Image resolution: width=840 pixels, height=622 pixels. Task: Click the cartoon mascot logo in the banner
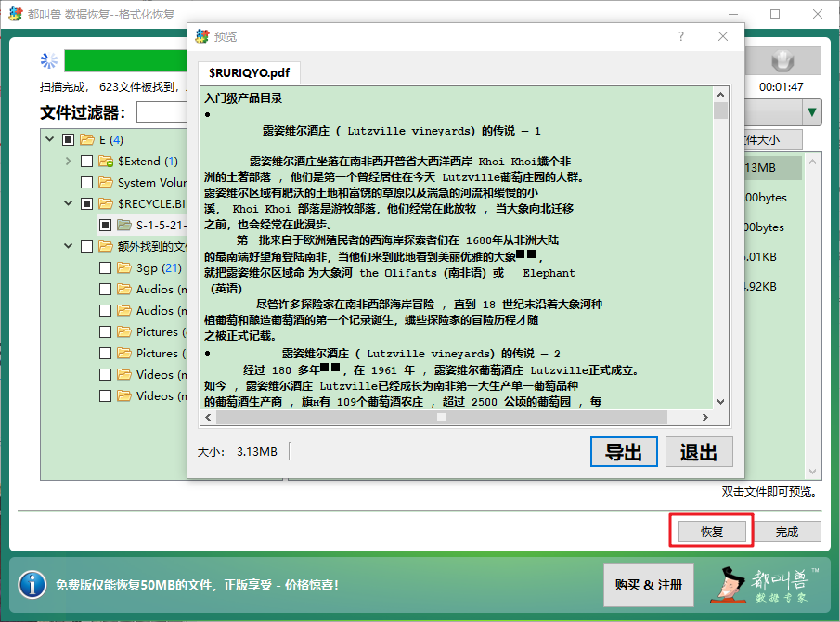pyautogui.click(x=728, y=585)
